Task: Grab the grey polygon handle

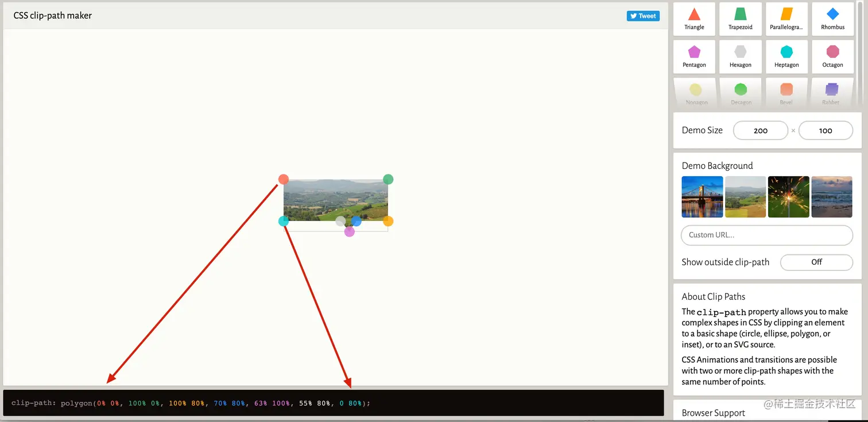Action: [x=340, y=221]
